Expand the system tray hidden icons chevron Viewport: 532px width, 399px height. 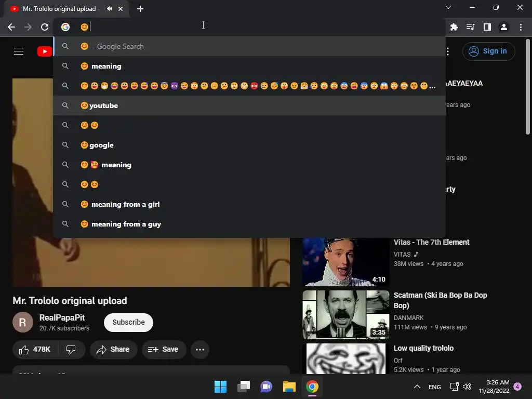(x=417, y=387)
